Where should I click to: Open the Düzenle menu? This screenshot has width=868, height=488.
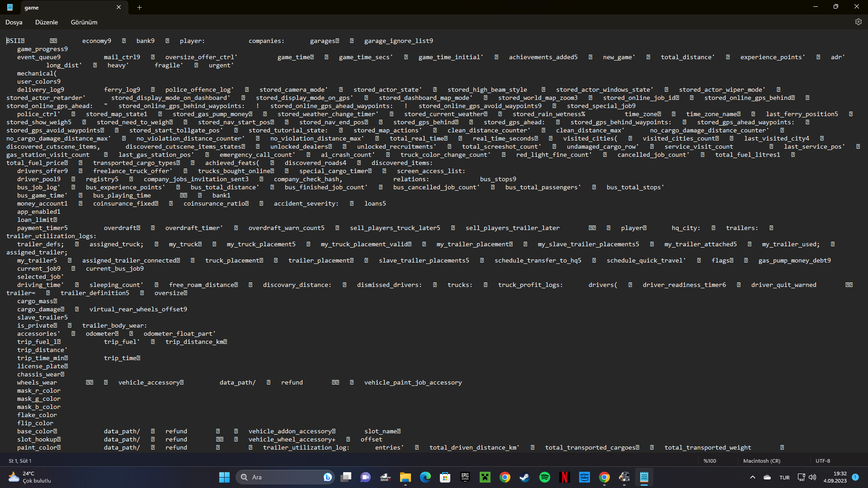(x=47, y=22)
